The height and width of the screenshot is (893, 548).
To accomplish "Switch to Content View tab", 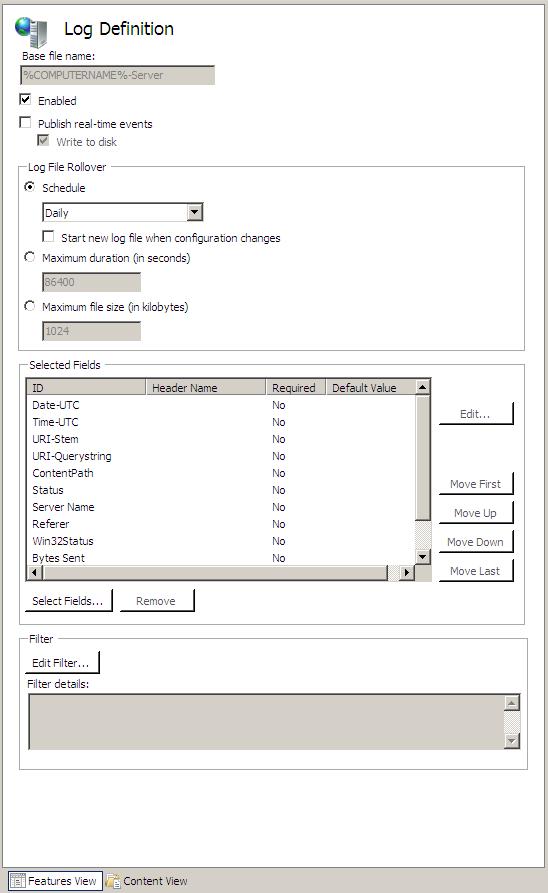I will click(x=147, y=880).
